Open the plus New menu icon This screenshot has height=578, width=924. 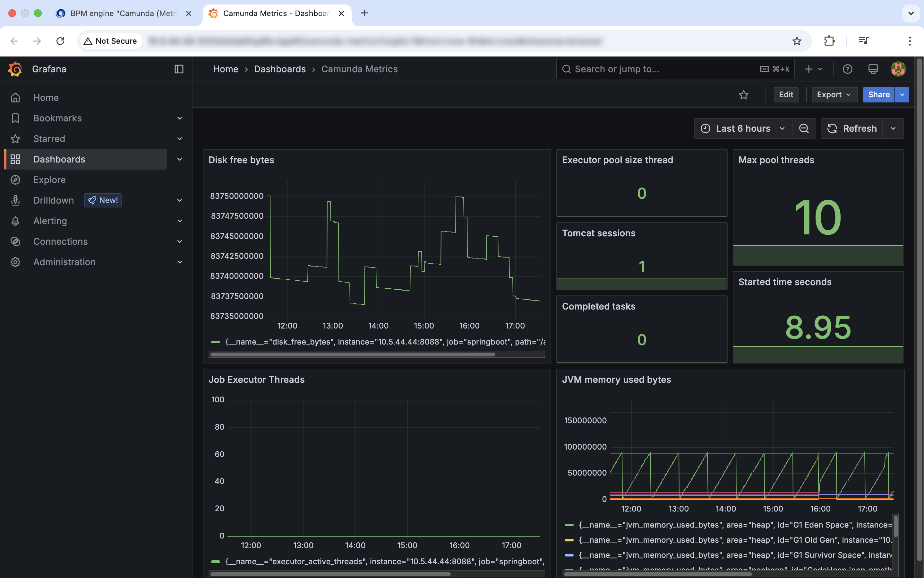pyautogui.click(x=813, y=69)
